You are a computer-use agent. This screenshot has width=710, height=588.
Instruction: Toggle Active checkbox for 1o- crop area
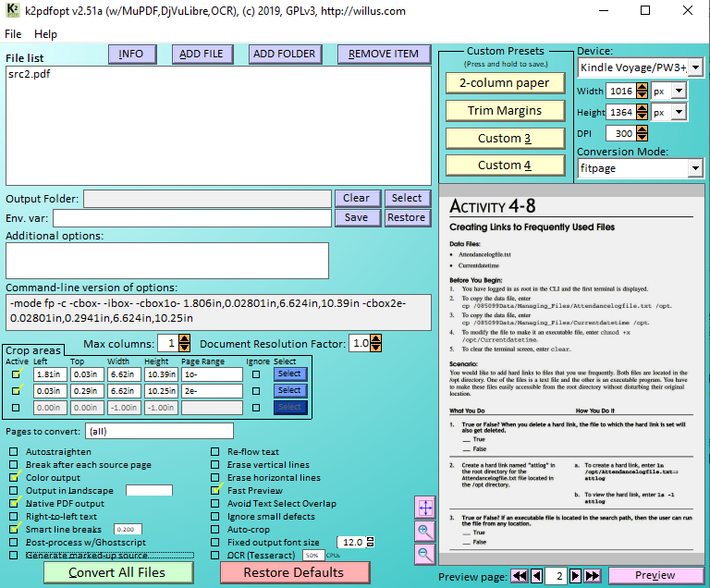pos(17,374)
